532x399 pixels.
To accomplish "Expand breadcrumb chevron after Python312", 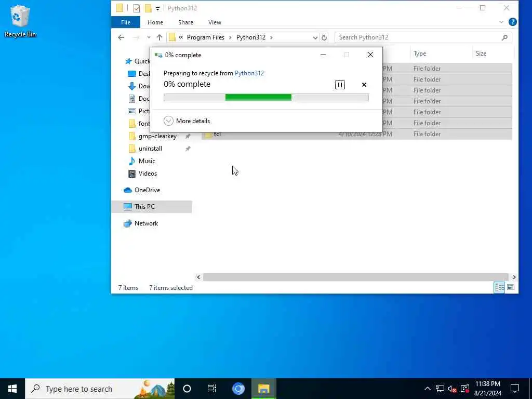I will point(271,37).
